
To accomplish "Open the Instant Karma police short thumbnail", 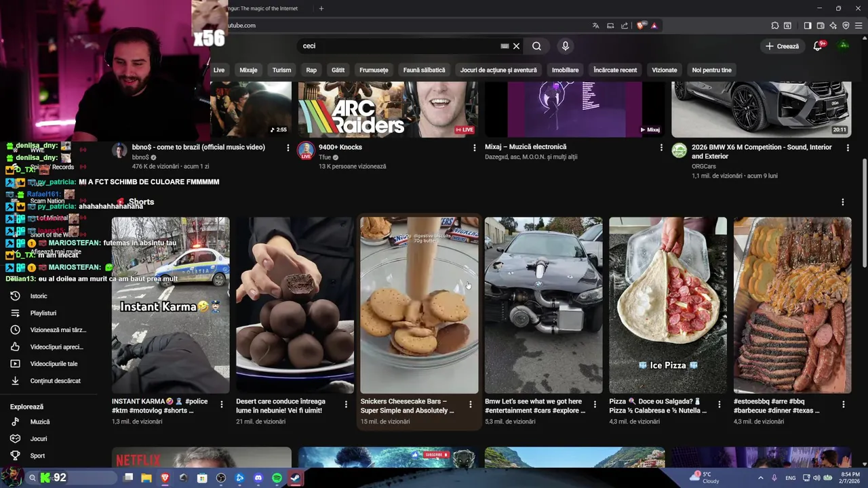I will click(171, 305).
